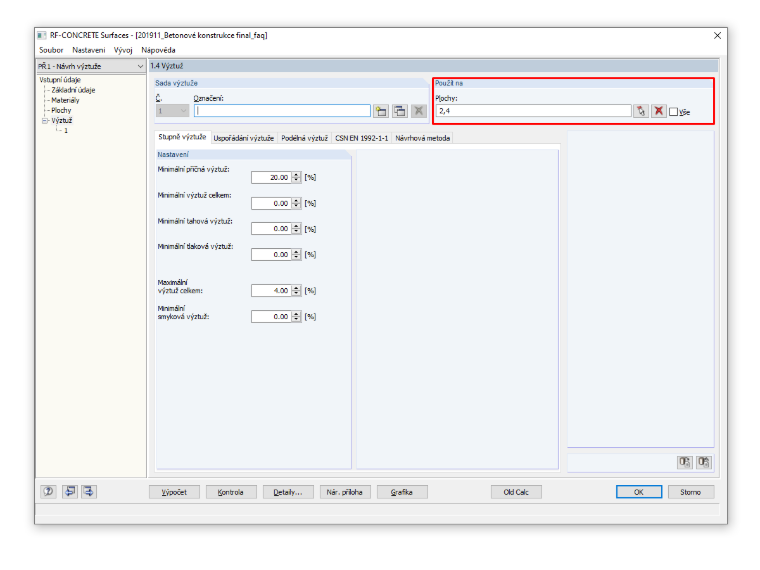760x570 pixels.
Task: Click the Maximální výztuž celkem value 4.00
Action: [271, 290]
